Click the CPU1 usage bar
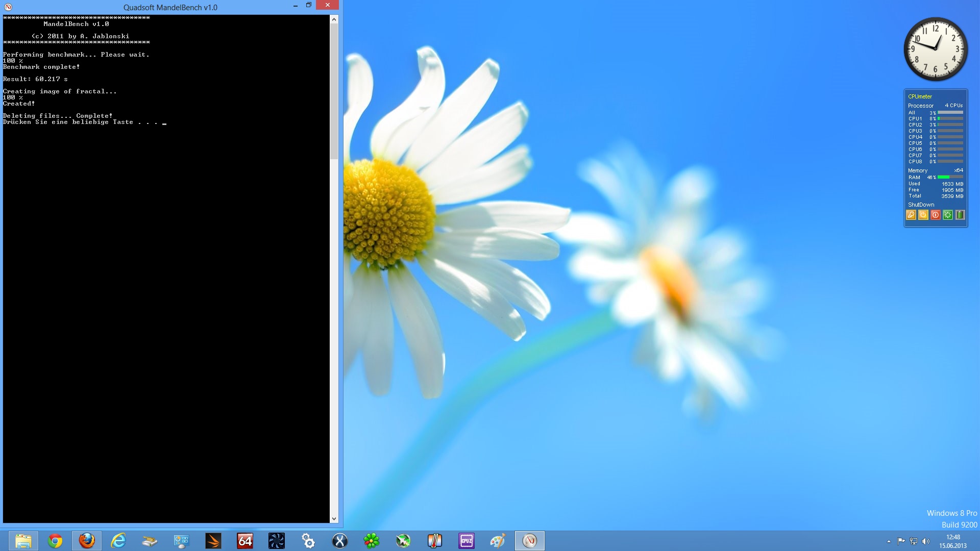980x551 pixels. (x=950, y=118)
